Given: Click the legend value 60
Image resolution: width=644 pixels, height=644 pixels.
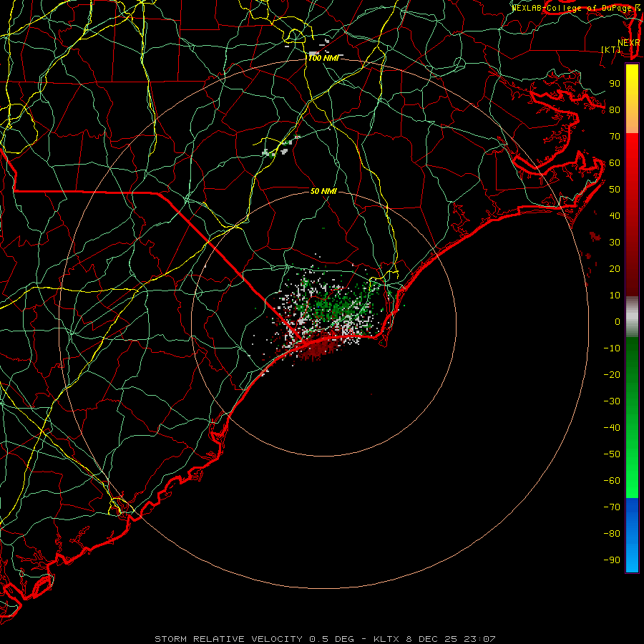Looking at the screenshot, I should click(x=615, y=162).
